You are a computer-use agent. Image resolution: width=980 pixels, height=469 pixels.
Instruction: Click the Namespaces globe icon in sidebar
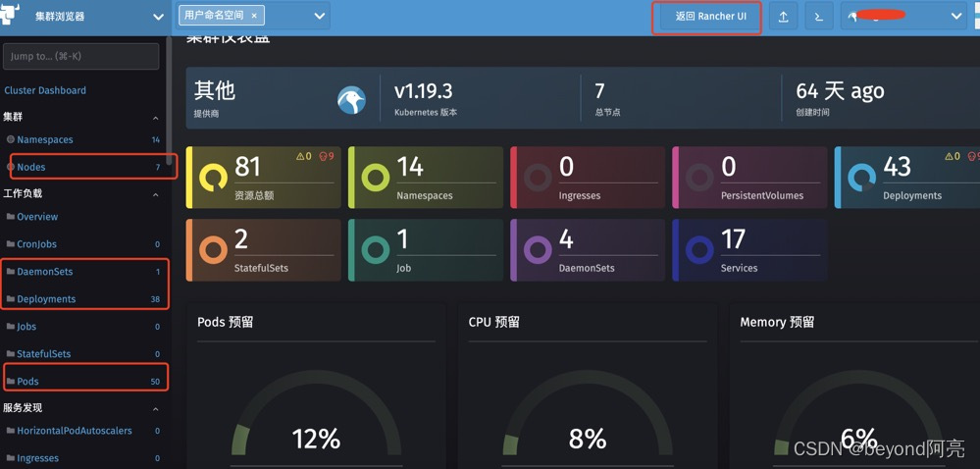[10, 139]
